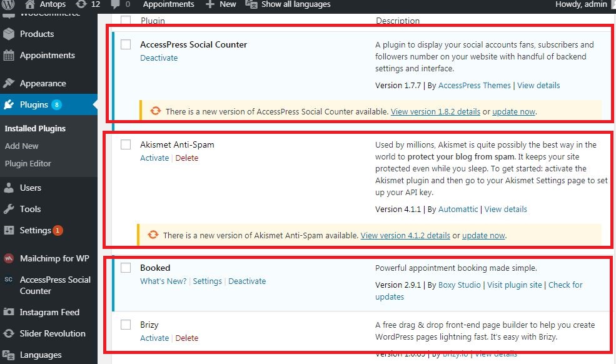Screen dimensions: 616x364
Task: Open Plugin Editor submenu item
Action: 28,163
